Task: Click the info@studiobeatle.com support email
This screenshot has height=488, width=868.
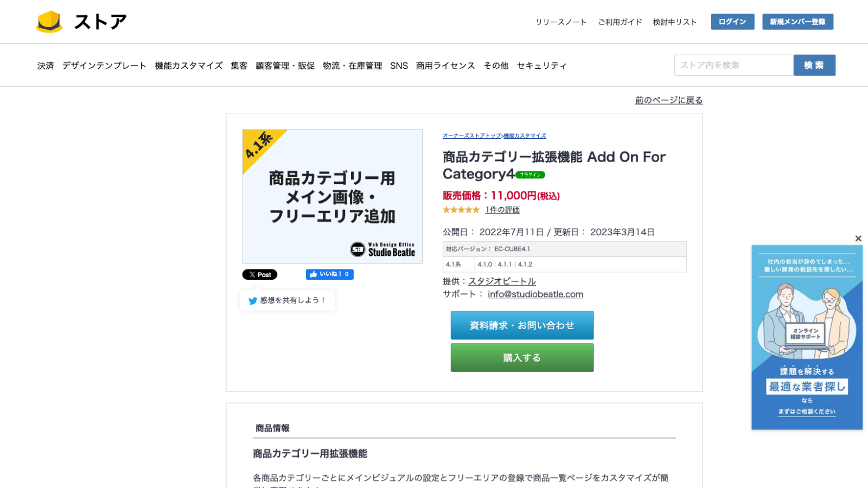Action: 535,294
